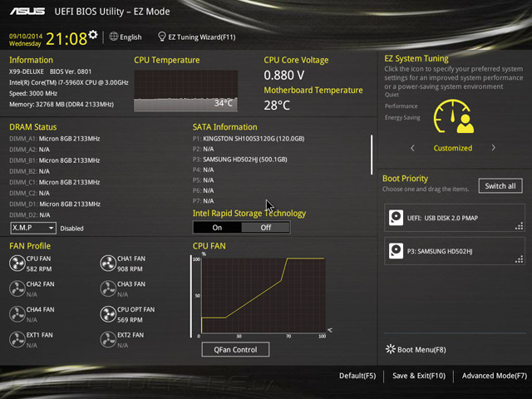
Task: Select the CHA3 FAN icon
Action: click(x=108, y=288)
